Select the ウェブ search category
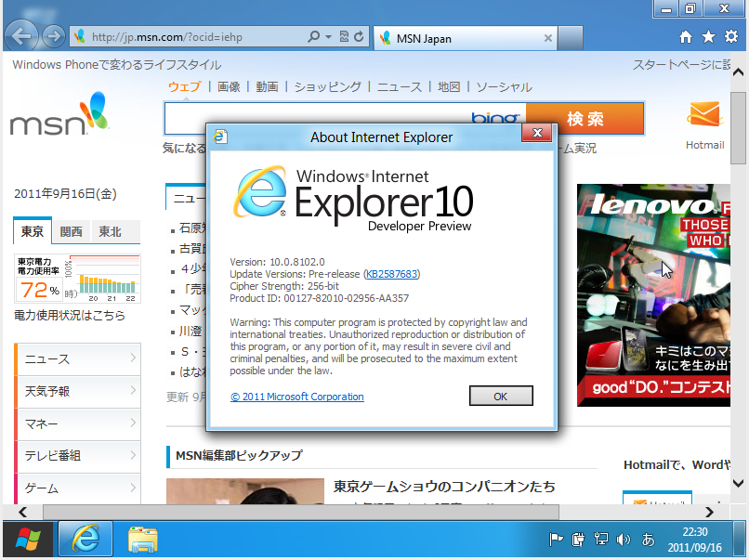The image size is (749, 560). 184,87
